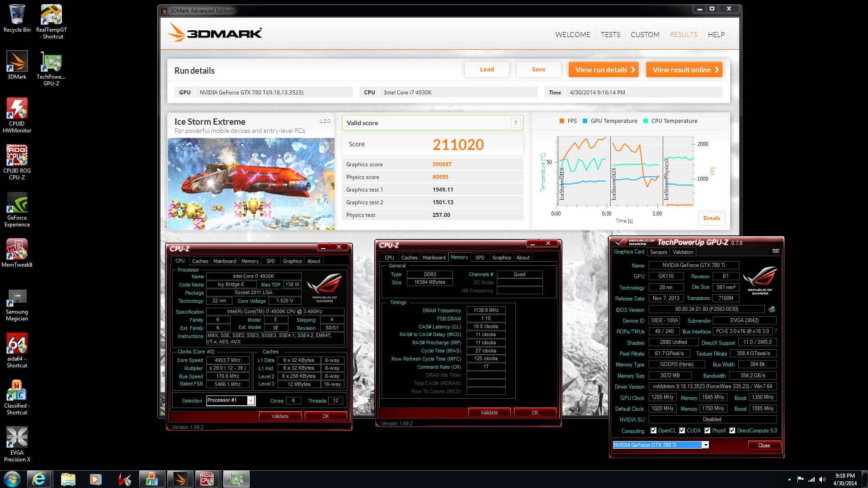Open the Processor #1 selection dropdown

[251, 400]
